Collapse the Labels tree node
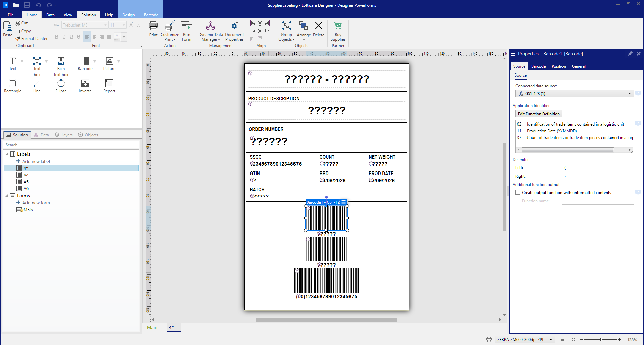644x345 pixels. pyautogui.click(x=7, y=154)
